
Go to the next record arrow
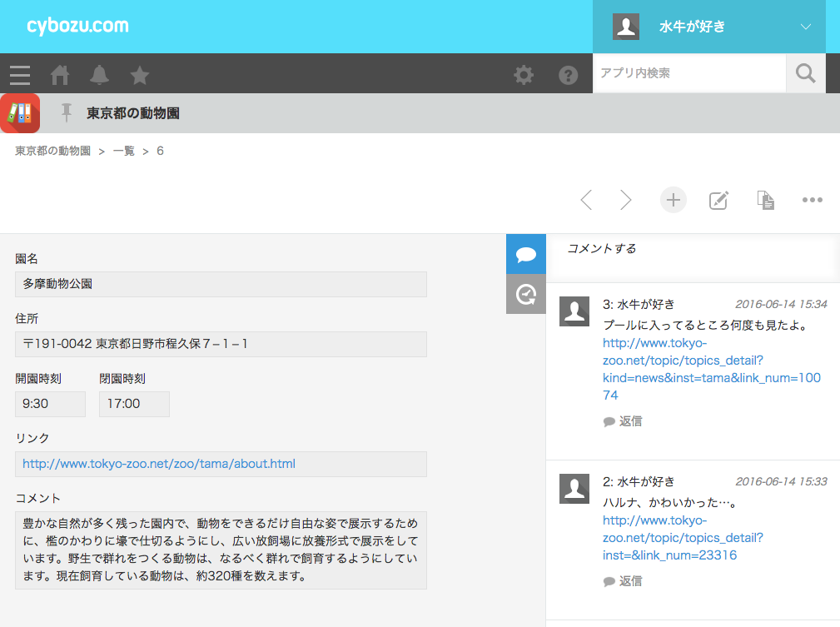(x=625, y=200)
